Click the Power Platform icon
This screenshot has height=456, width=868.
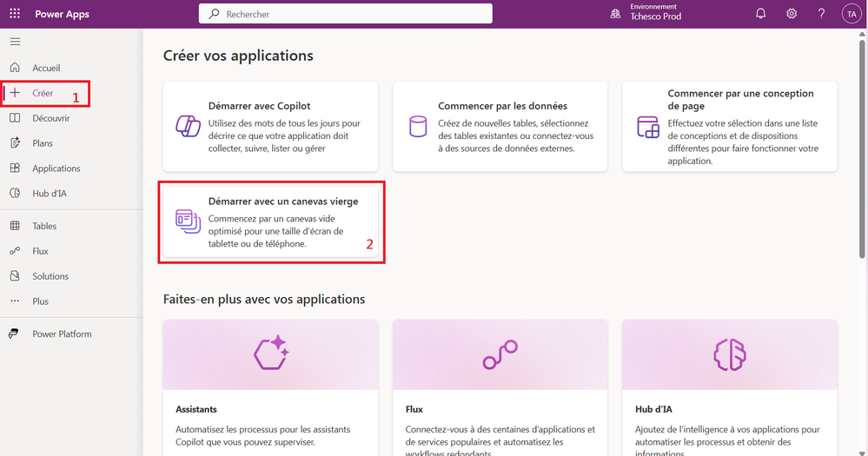tap(14, 334)
